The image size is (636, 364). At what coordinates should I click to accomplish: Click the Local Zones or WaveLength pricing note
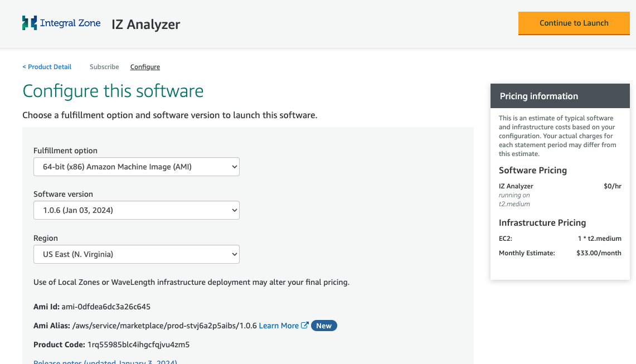pos(191,282)
